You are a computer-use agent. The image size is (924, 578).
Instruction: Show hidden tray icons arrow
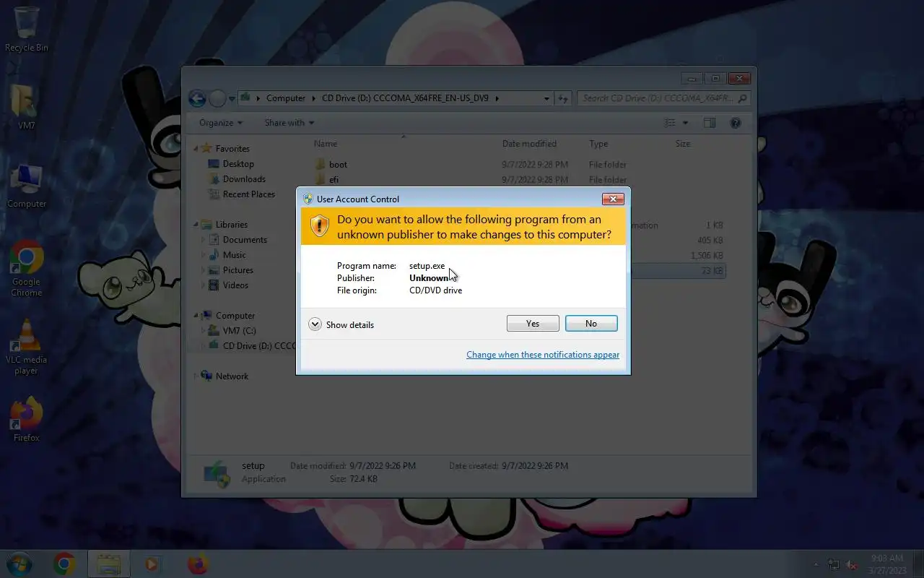click(816, 564)
